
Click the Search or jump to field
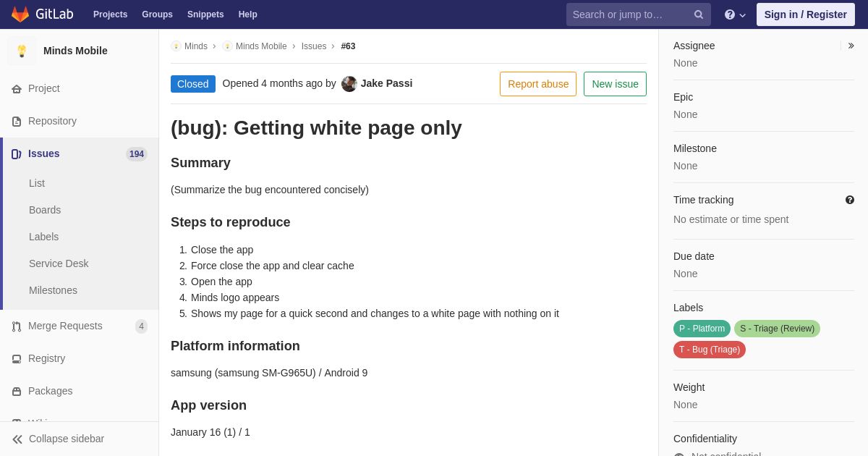pyautogui.click(x=639, y=14)
